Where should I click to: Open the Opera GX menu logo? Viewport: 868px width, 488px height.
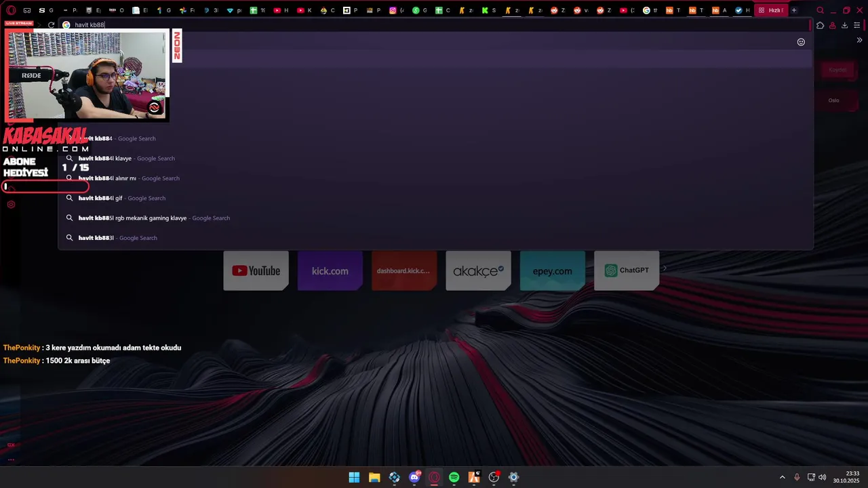(x=11, y=10)
